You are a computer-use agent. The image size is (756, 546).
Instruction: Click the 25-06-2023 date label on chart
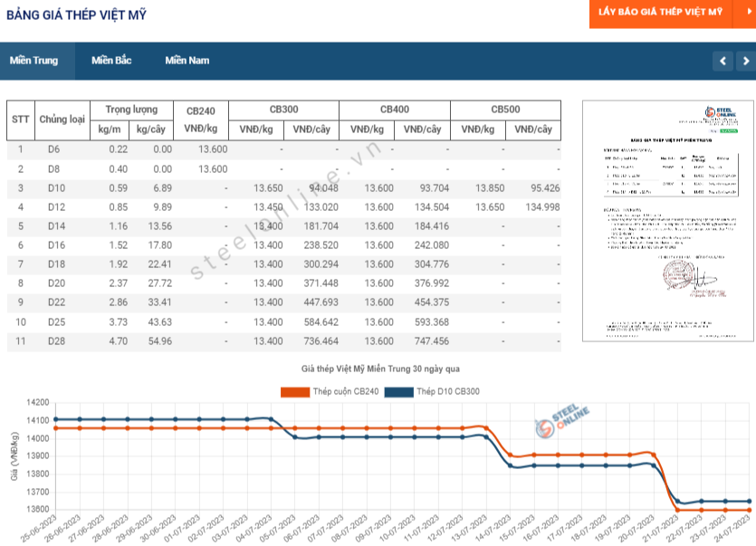39,529
